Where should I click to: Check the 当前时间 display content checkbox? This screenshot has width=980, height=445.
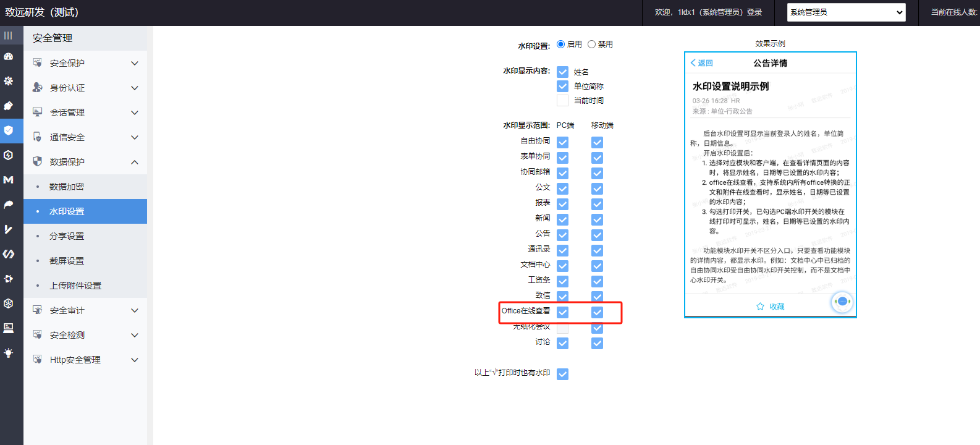coord(562,100)
